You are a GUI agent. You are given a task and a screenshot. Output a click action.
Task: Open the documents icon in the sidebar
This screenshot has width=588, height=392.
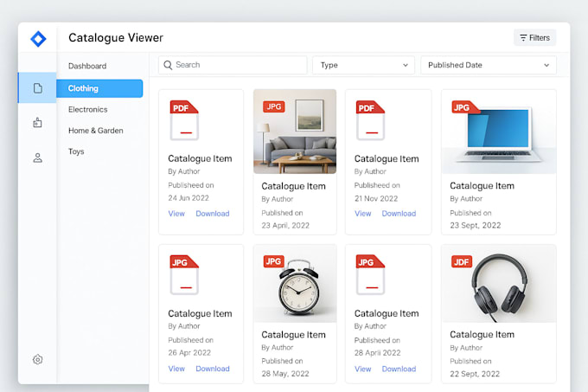tap(37, 88)
